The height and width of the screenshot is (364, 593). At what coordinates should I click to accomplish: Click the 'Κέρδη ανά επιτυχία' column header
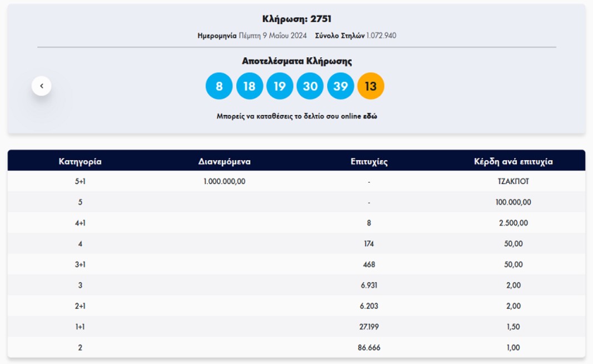513,161
